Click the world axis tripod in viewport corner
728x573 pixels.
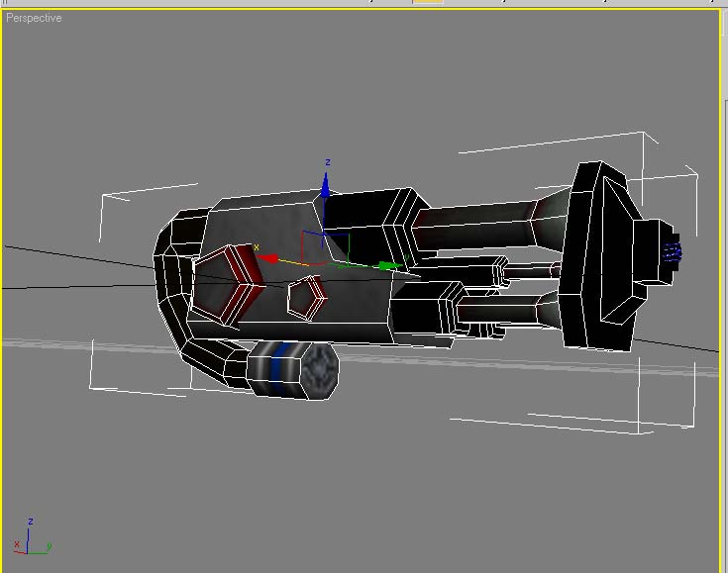30,539
